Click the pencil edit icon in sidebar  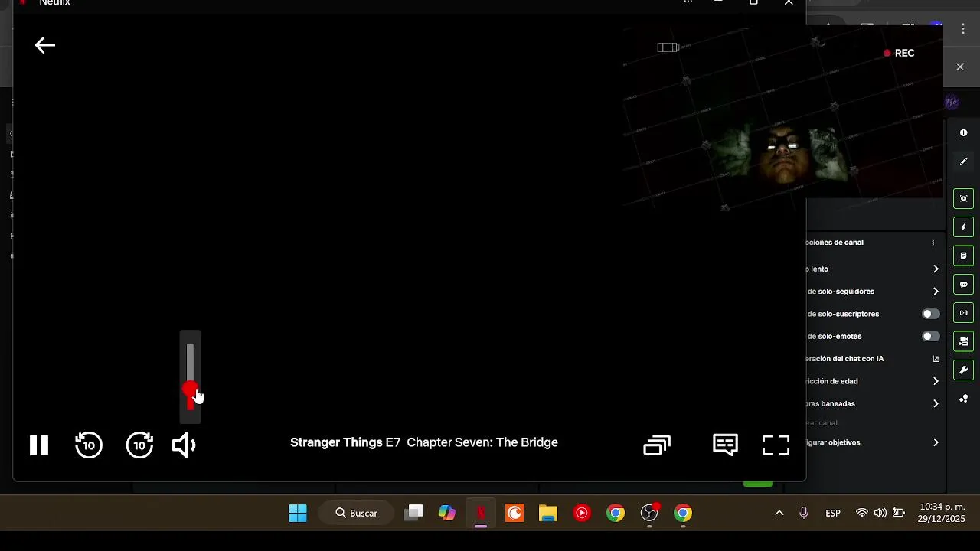click(x=964, y=161)
